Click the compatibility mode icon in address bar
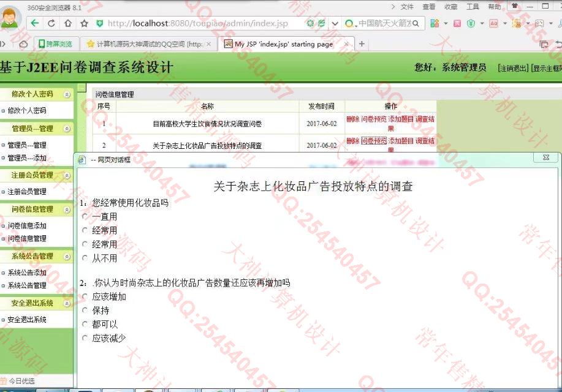The height and width of the screenshot is (392, 562). [310, 23]
